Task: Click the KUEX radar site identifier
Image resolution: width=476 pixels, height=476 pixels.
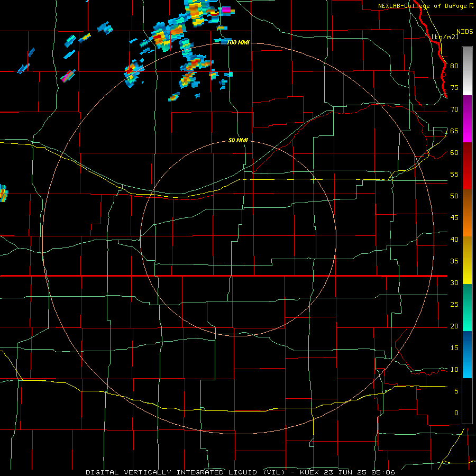Action: point(309,472)
